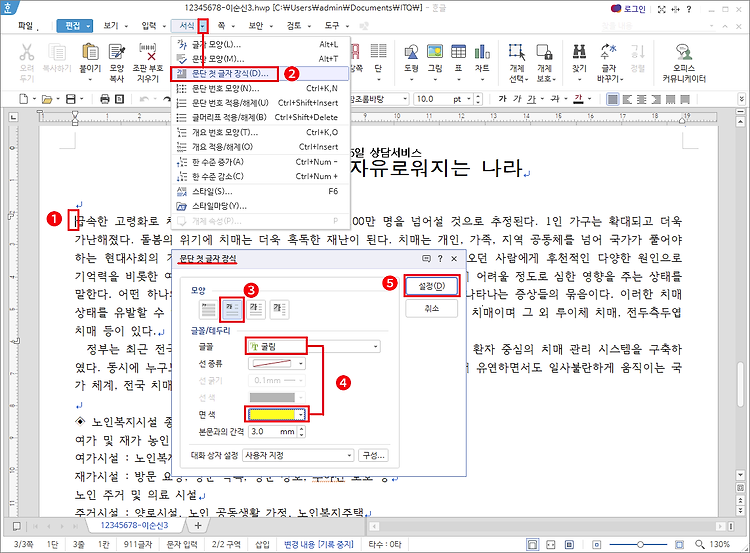
Task: Add a new document tab with plus button
Action: pos(198,525)
